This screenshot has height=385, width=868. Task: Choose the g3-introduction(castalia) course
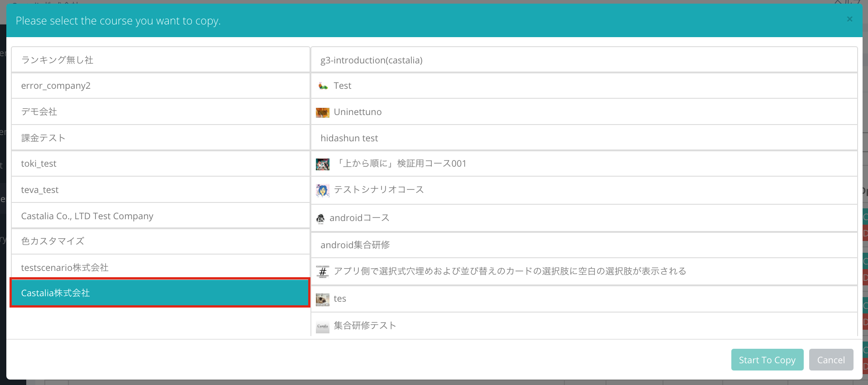(x=584, y=60)
